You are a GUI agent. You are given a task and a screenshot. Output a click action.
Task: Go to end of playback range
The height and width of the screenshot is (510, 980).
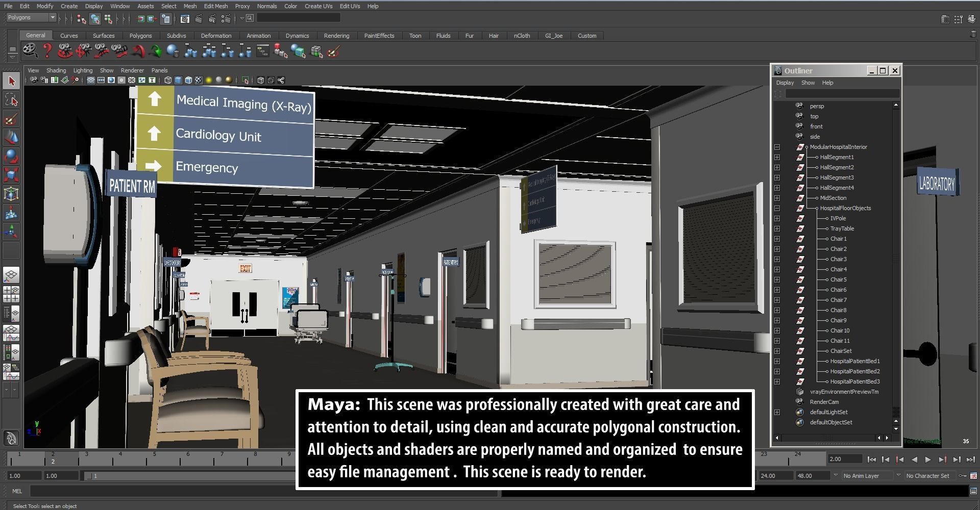(x=970, y=460)
